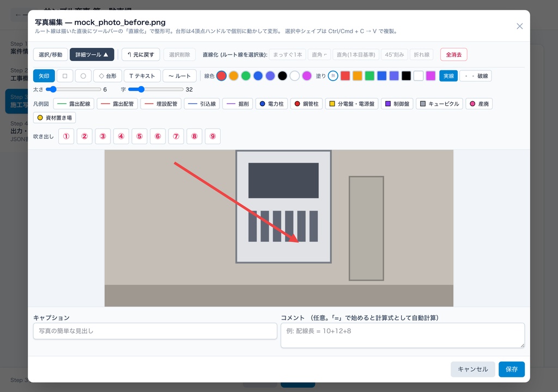Image resolution: width=558 pixels, height=392 pixels.
Task: Insert callout number ⑤
Action: coord(139,136)
